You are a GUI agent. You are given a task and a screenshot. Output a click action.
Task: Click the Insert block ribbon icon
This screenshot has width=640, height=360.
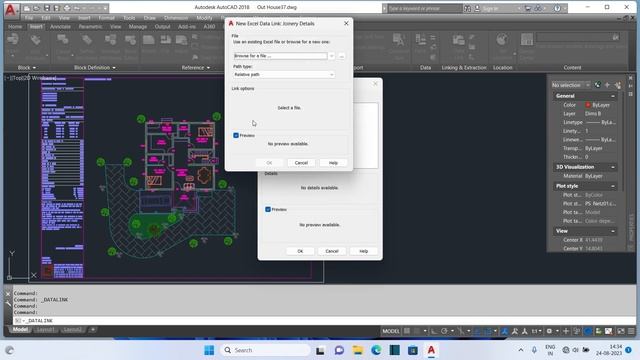13,40
